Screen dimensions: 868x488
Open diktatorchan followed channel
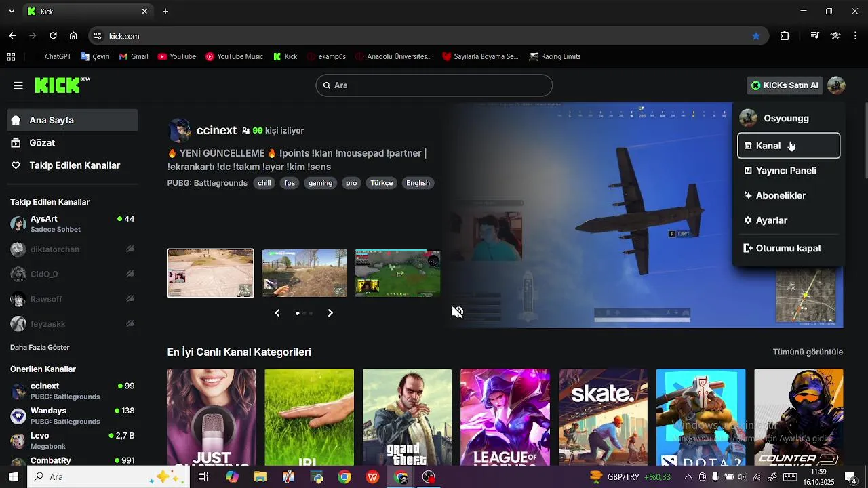pyautogui.click(x=73, y=249)
